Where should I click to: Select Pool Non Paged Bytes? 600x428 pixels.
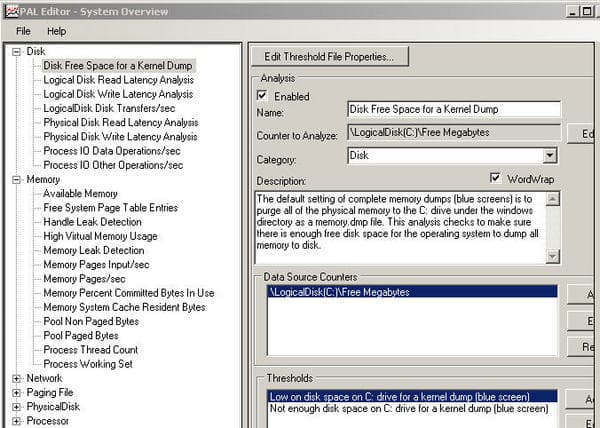tap(91, 321)
